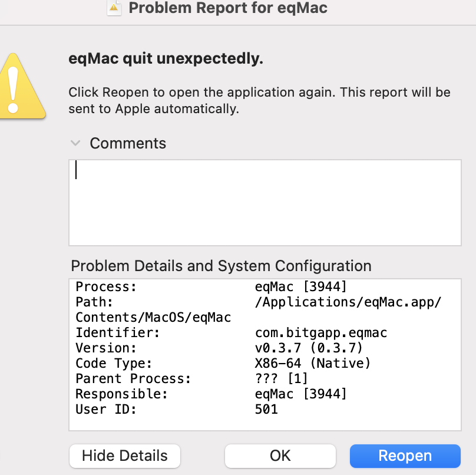Click the 'Responsible:' label row
The image size is (476, 475).
pyautogui.click(x=122, y=394)
